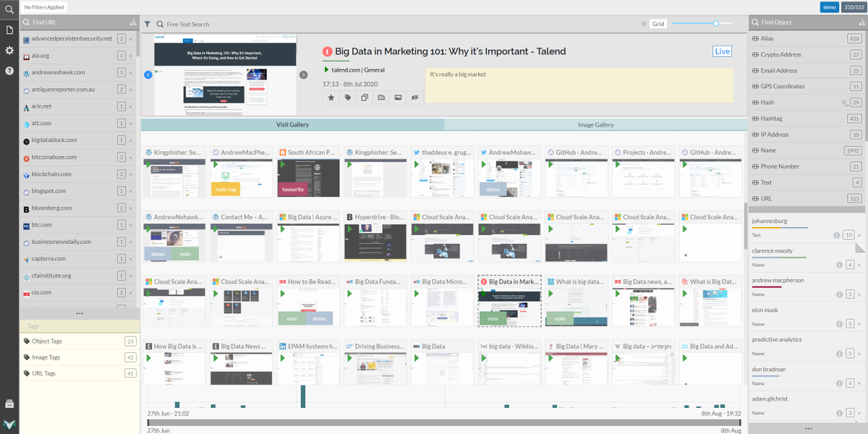
Task: Expand the Email Address object type
Action: coord(806,70)
